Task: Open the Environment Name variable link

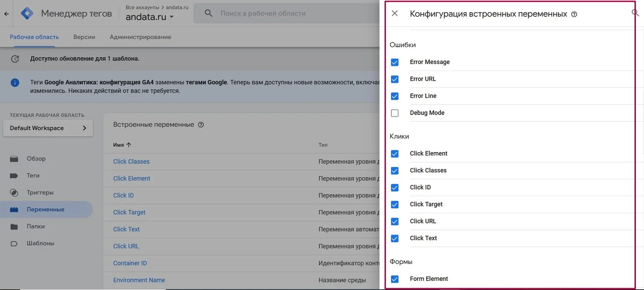Action: [139, 280]
